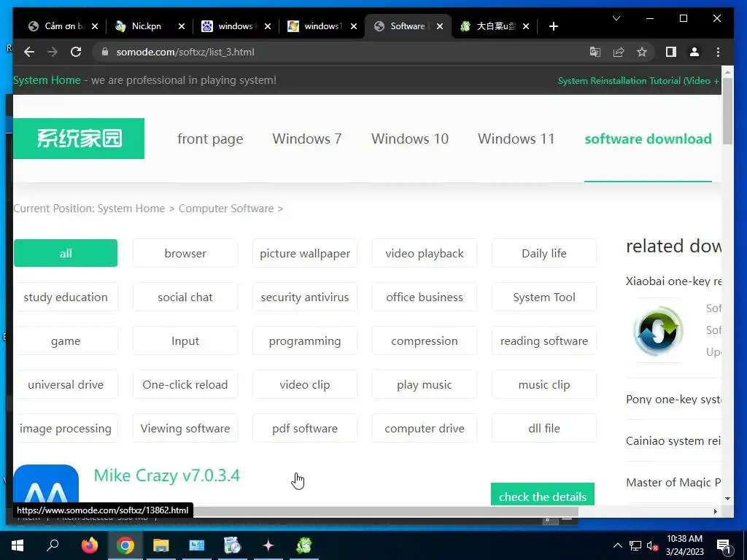Open the notification center icon
This screenshot has height=560, width=747.
[724, 546]
